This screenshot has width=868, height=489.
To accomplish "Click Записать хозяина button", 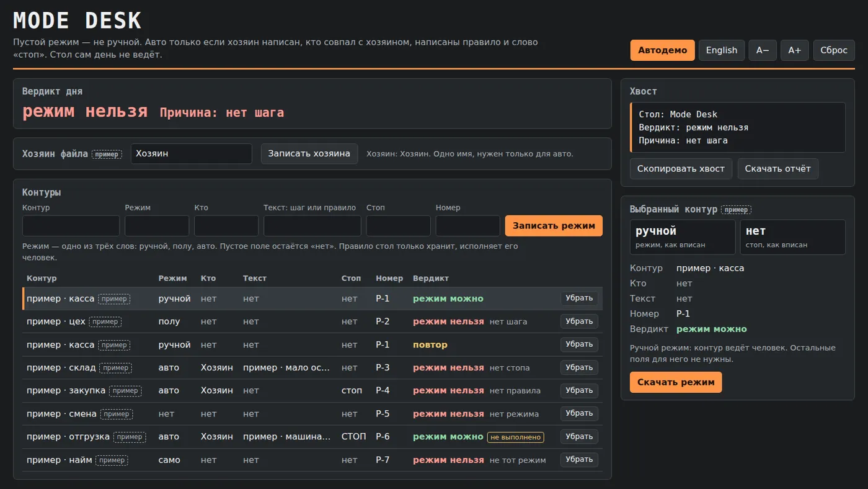I will [x=309, y=153].
